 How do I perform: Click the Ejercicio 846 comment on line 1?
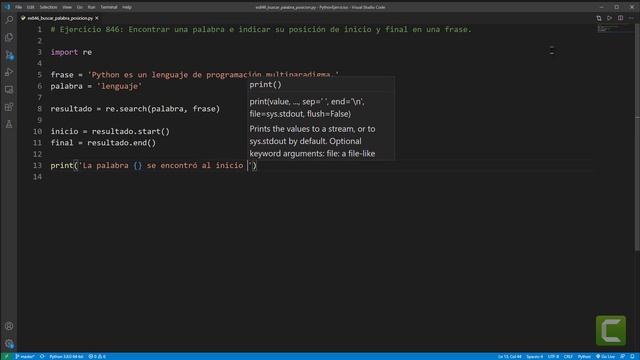click(x=261, y=29)
